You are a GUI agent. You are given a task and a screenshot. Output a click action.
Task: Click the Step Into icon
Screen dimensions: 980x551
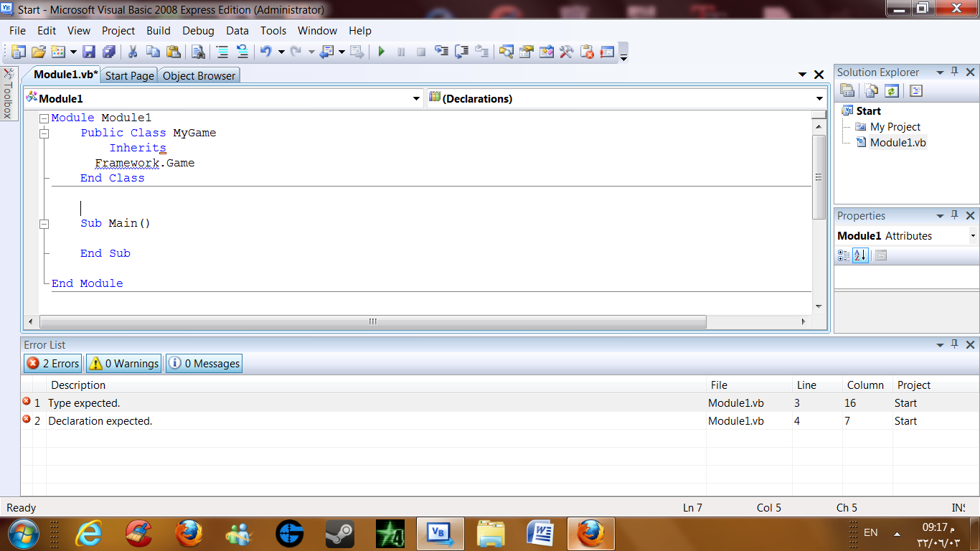[x=442, y=52]
